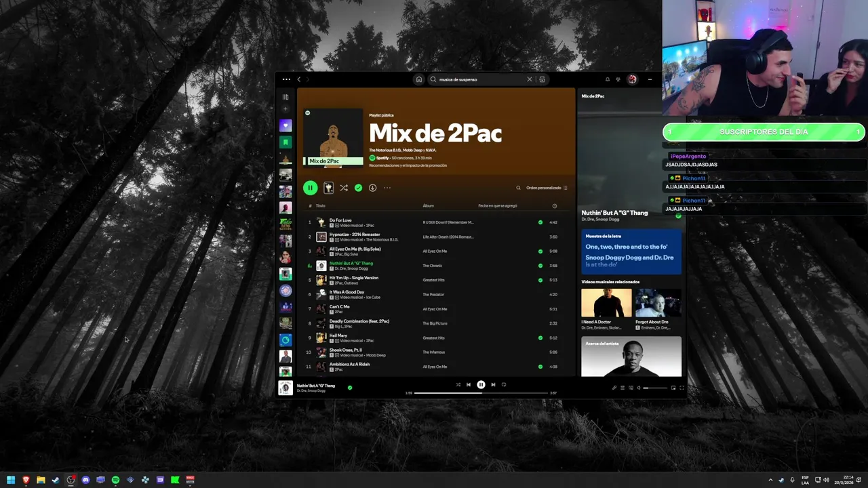Open the play queue icon

click(623, 388)
